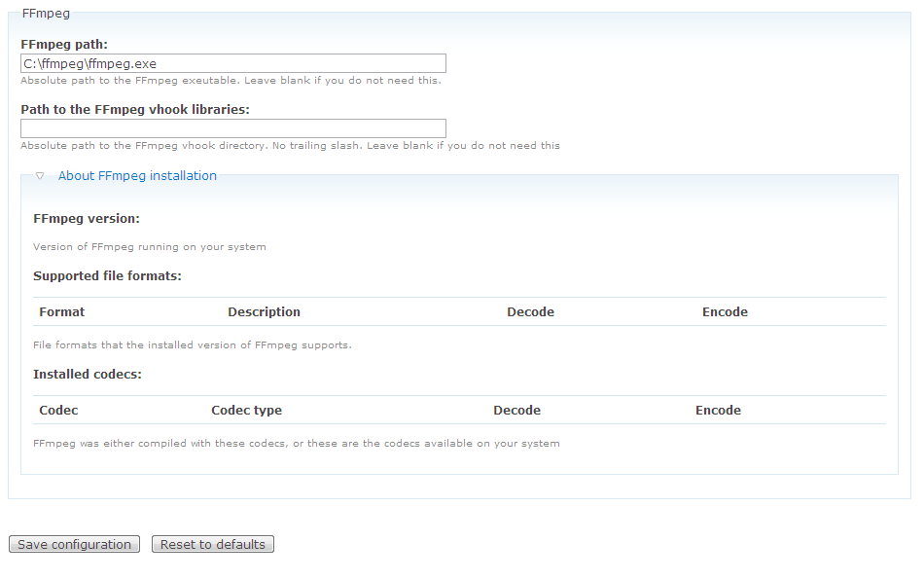The width and height of the screenshot is (924, 579).
Task: Select the Codec type column header
Action: click(x=246, y=411)
